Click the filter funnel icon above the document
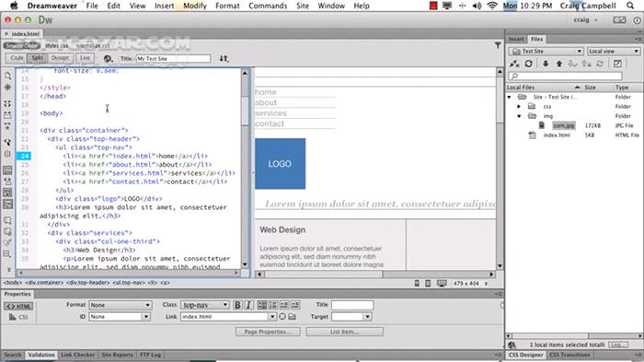Image resolution: width=644 pixels, height=362 pixels. pyautogui.click(x=498, y=45)
